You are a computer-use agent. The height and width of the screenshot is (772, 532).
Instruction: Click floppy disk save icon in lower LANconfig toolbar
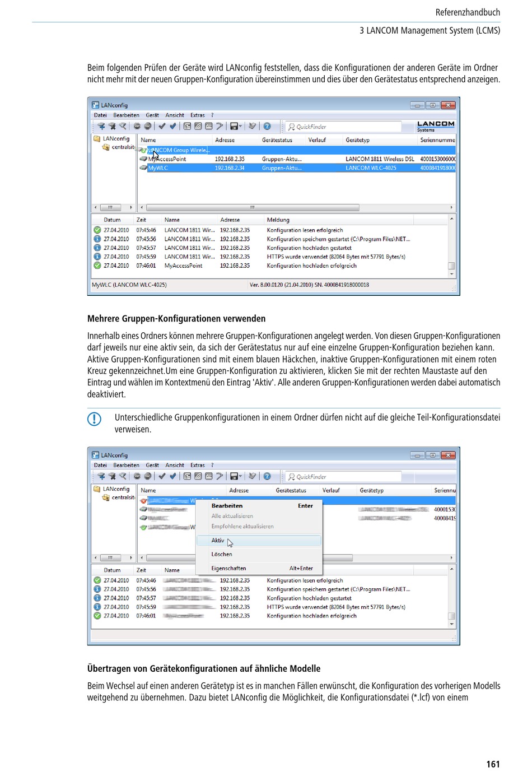click(234, 476)
